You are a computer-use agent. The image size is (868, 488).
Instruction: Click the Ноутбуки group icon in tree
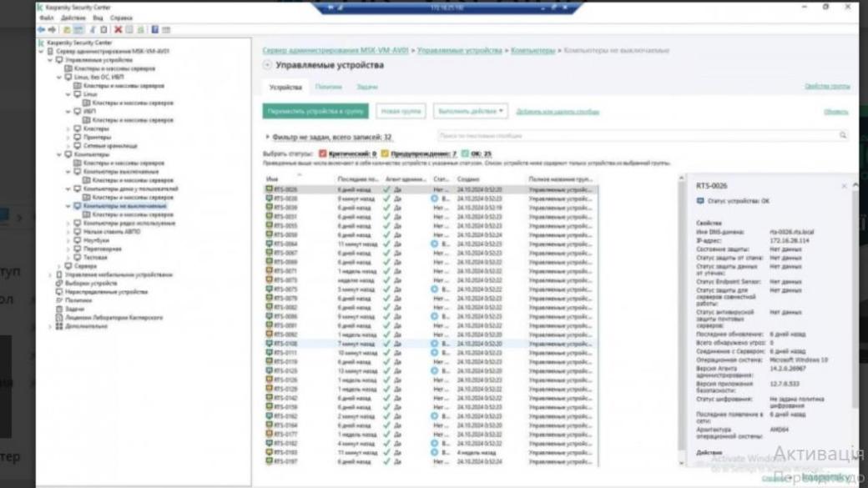coord(78,241)
